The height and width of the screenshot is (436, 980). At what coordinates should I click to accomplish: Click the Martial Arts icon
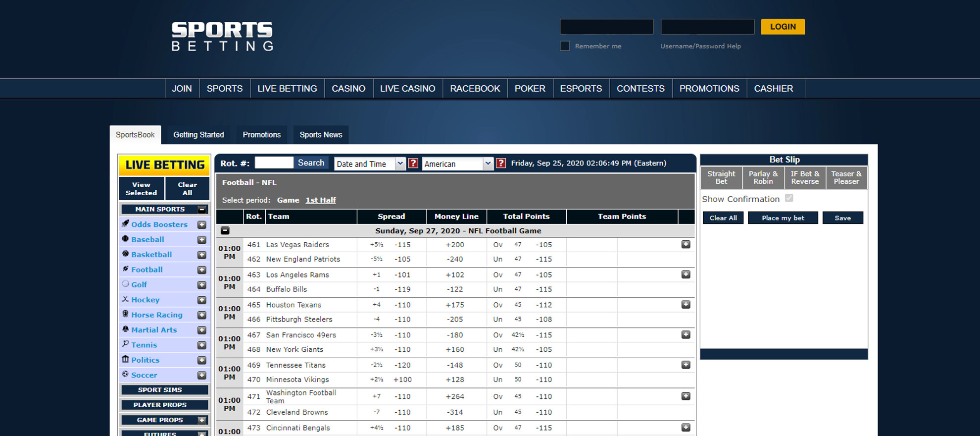(126, 329)
